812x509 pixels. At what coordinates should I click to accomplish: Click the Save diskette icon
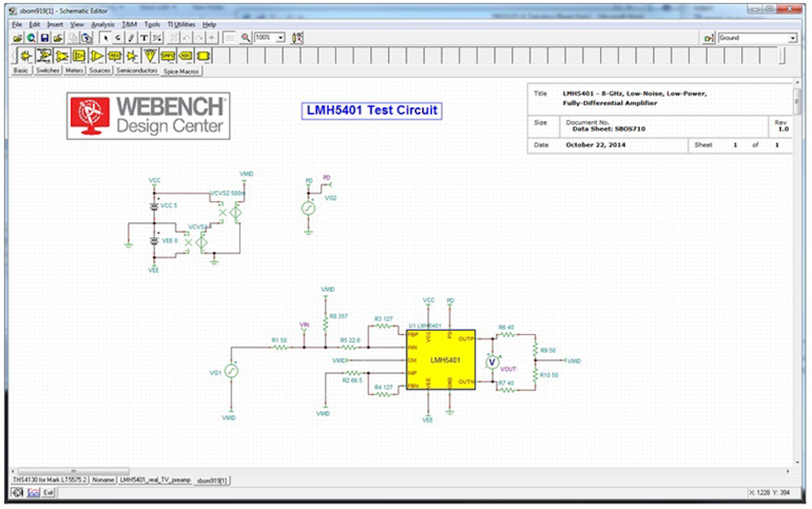pyautogui.click(x=44, y=38)
